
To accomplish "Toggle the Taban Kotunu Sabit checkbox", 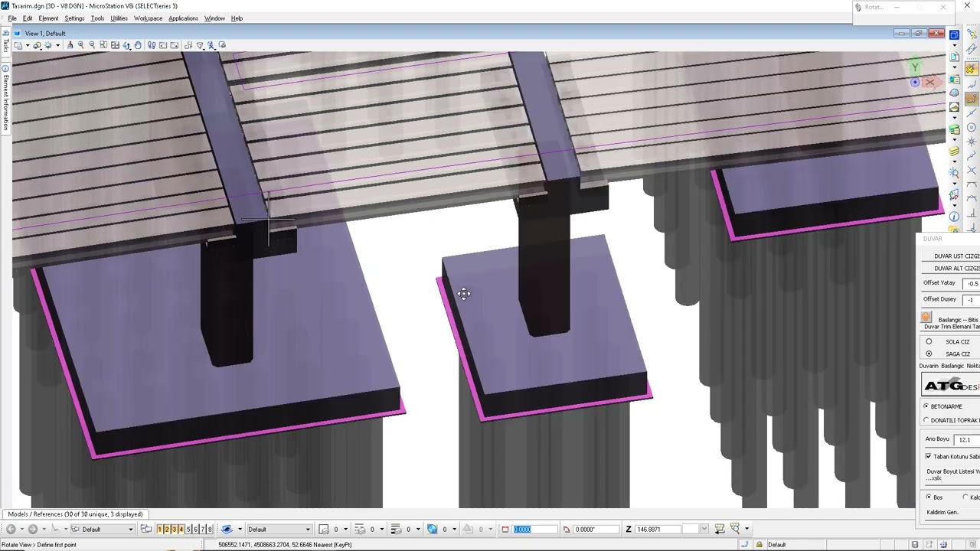I will [x=928, y=456].
